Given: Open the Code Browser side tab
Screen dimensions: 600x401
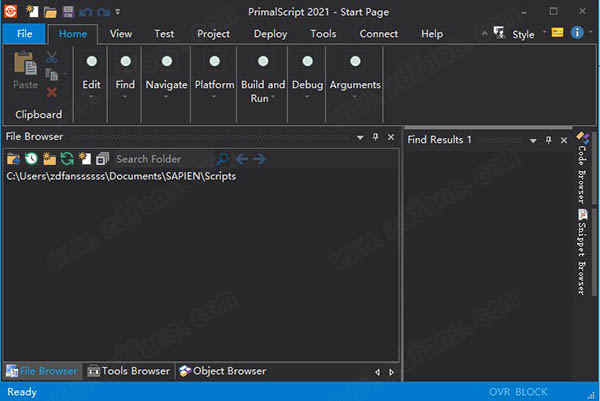Looking at the screenshot, I should (582, 167).
